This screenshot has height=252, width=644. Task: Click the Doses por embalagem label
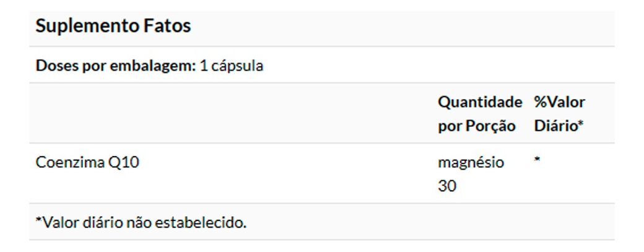tap(116, 66)
